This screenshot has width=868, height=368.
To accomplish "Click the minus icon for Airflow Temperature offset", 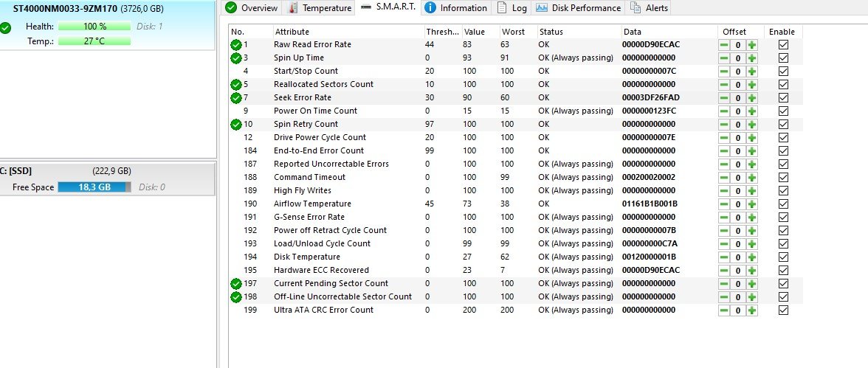I will point(725,204).
